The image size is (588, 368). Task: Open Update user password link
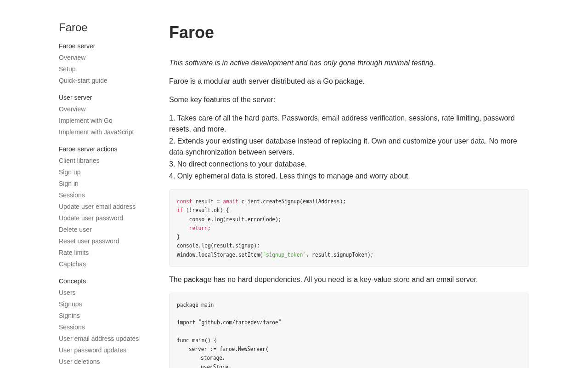coord(91,218)
